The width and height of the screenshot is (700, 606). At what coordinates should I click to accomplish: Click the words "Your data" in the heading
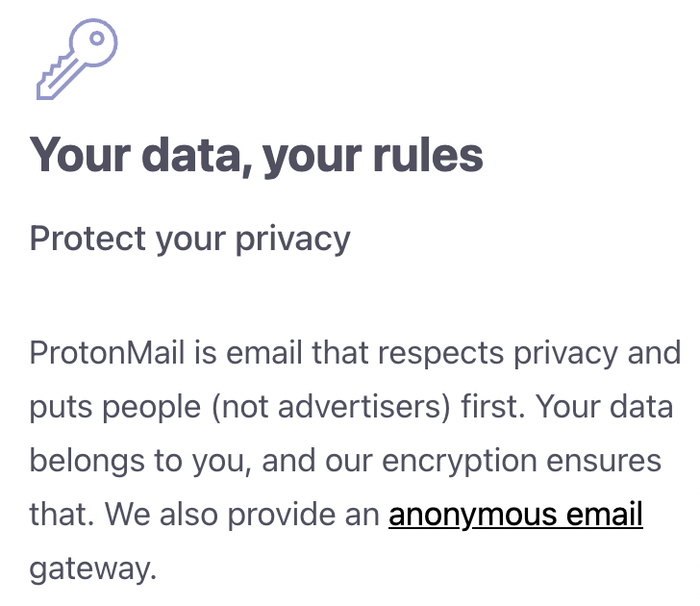coord(135,155)
